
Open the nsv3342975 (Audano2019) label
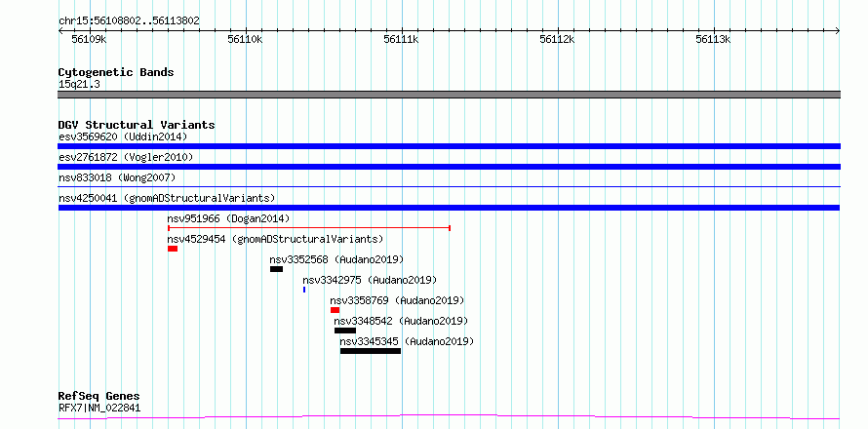click(x=370, y=280)
